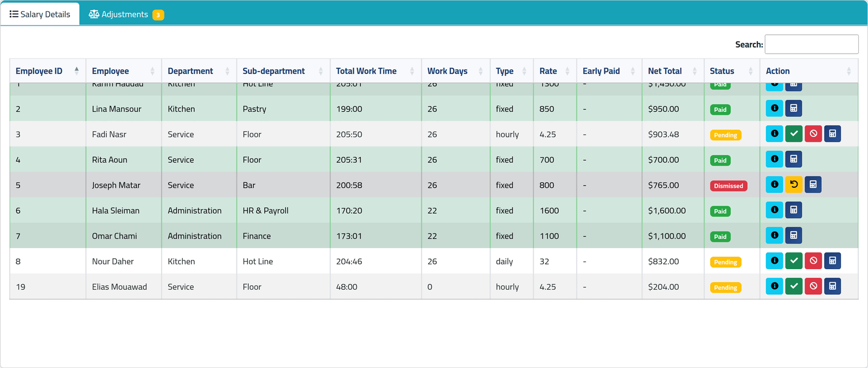Sort table by Employee ID column
Viewport: 868px width, 368px height.
pos(48,71)
